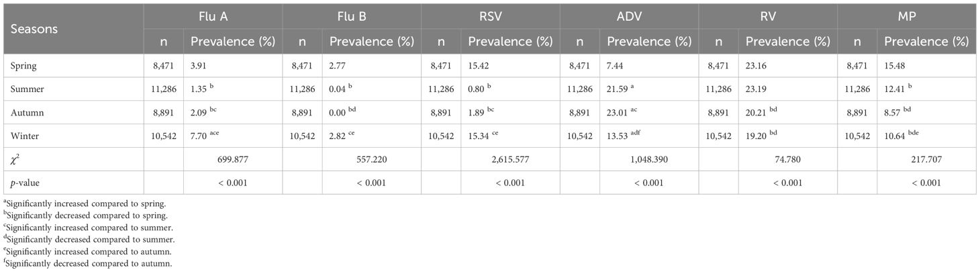Click footnote about increase compared to spring
980x272 pixels.
76,203
